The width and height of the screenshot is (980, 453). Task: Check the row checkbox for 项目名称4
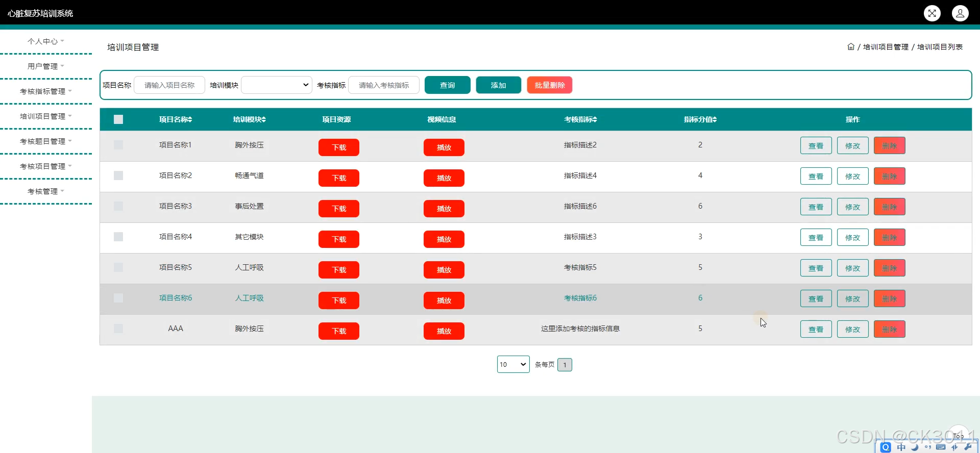118,237
